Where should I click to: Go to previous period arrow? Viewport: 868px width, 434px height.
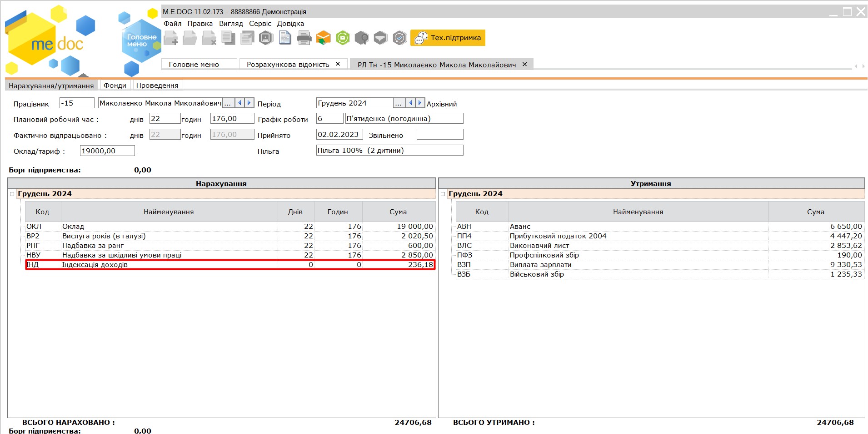[x=411, y=103]
